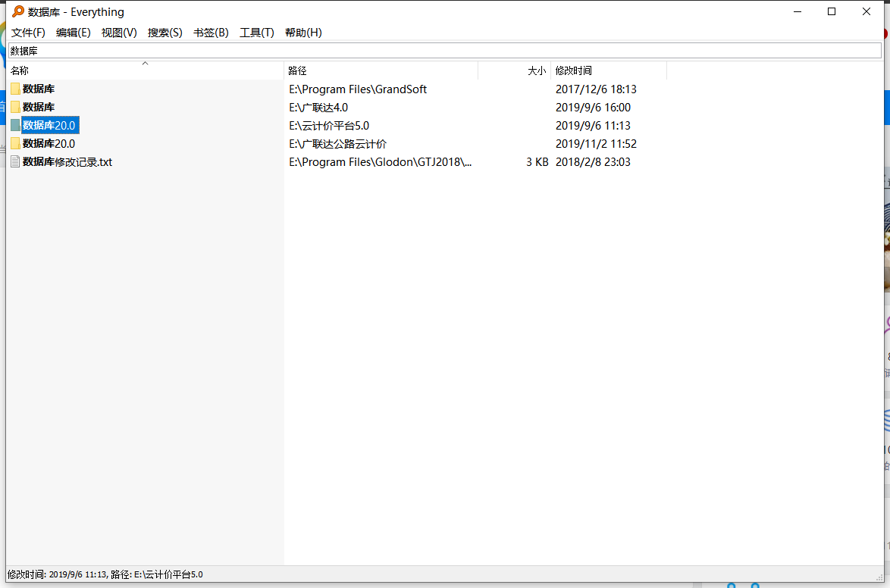Select 数据库 folder name in GrandSoft row
Screen dimensions: 890x588
point(39,89)
